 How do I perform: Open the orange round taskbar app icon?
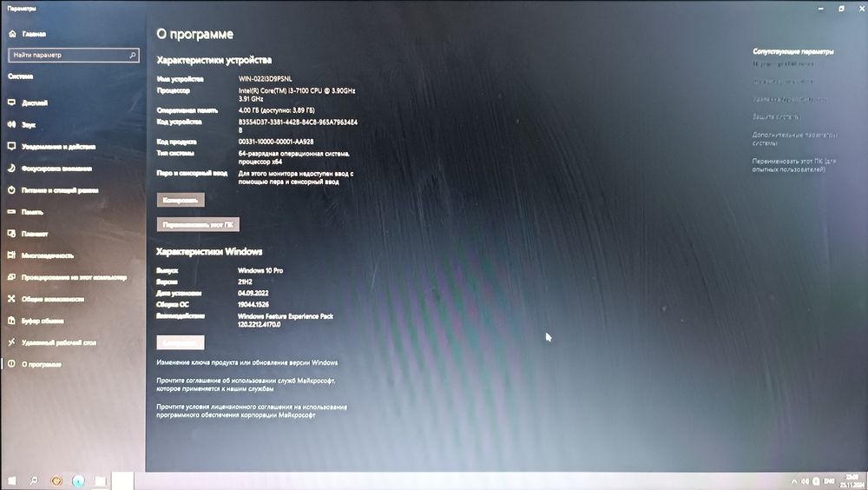click(x=56, y=480)
